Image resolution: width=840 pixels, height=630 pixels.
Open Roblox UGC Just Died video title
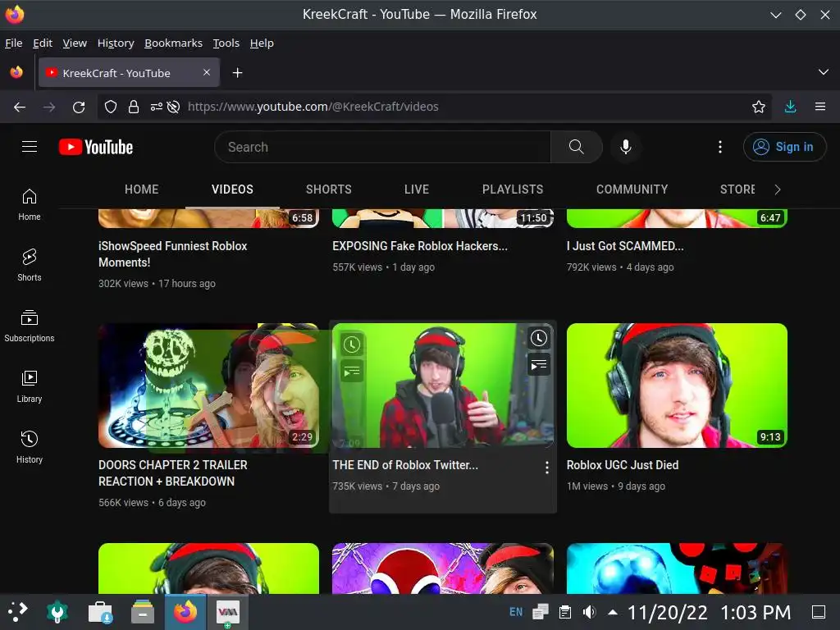coord(623,465)
